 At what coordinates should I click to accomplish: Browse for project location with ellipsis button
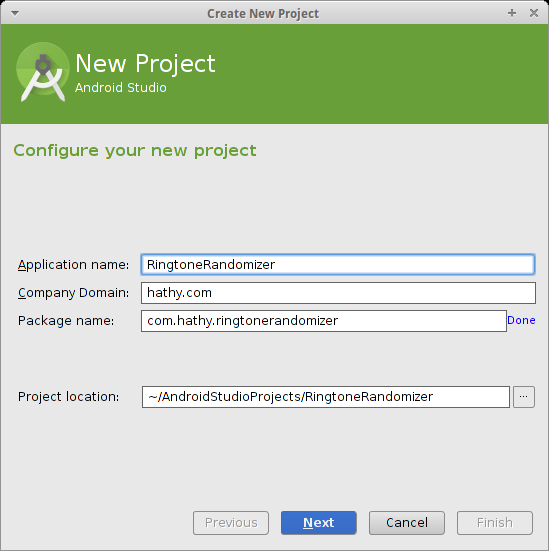click(x=524, y=397)
